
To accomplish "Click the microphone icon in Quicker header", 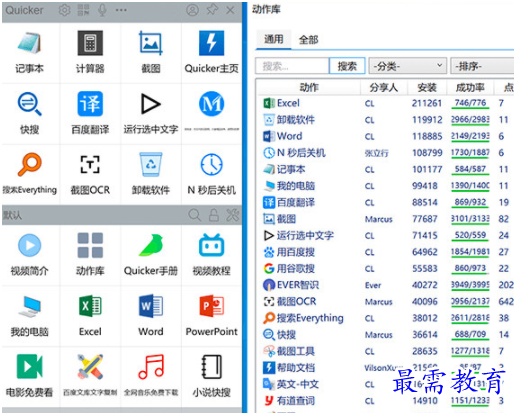I will click(102, 10).
